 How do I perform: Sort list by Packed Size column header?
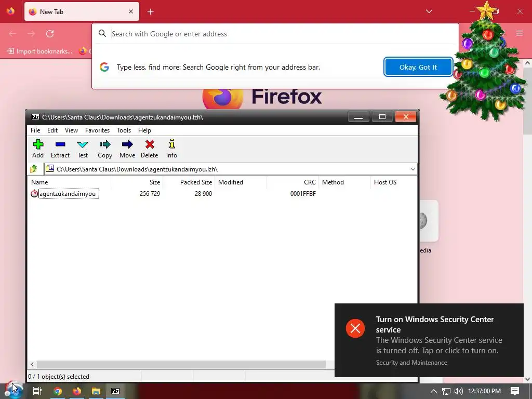pos(189,182)
